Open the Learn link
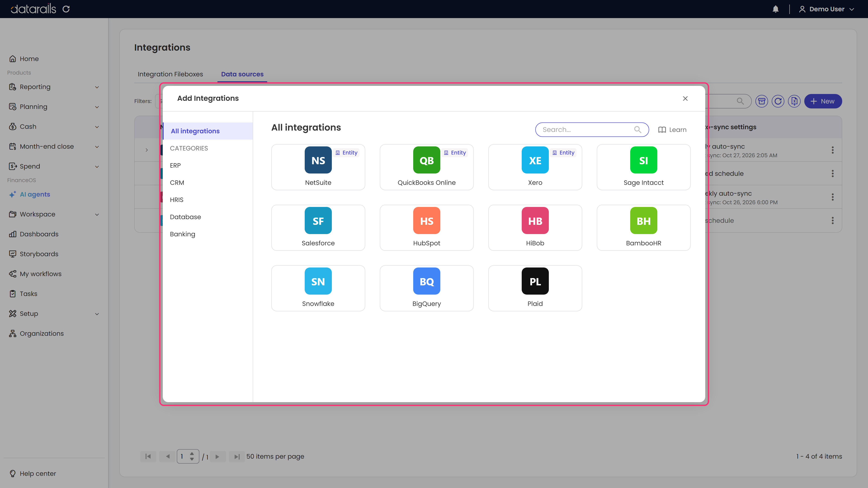This screenshot has height=488, width=868. coord(672,130)
